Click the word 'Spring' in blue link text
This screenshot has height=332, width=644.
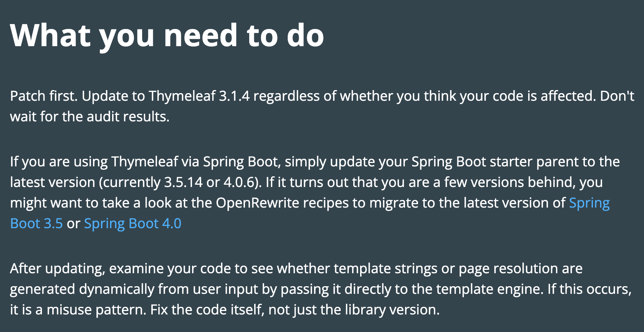pos(589,203)
